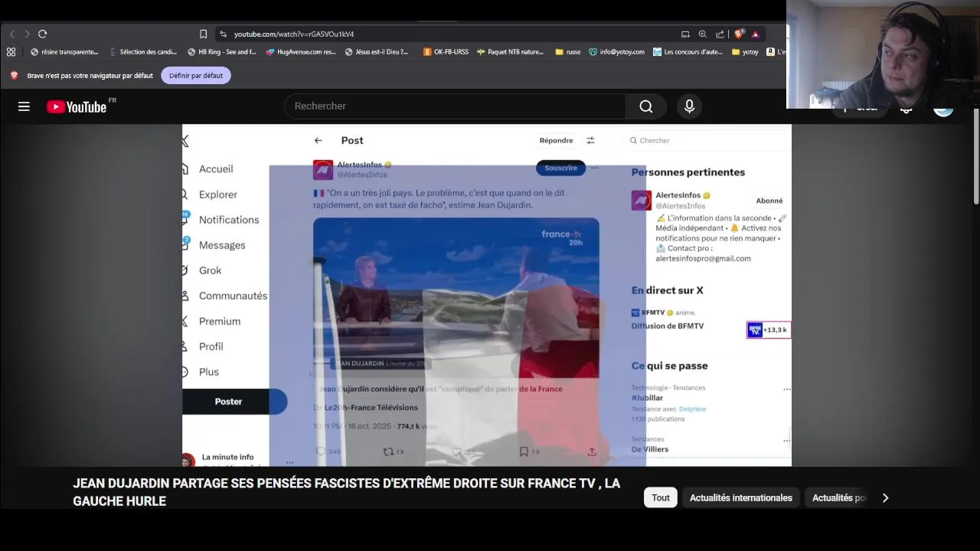Click the @AlertesInfos handle on the post
The image size is (980, 551).
(362, 175)
